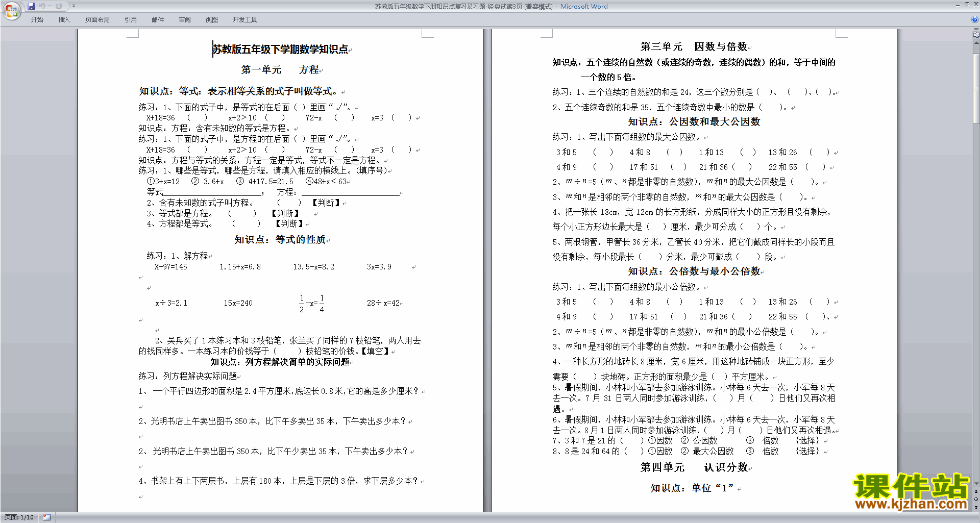Viewport: 980px width, 523px height.
Task: Click the equation 1.15+x=6.8
Action: click(240, 267)
